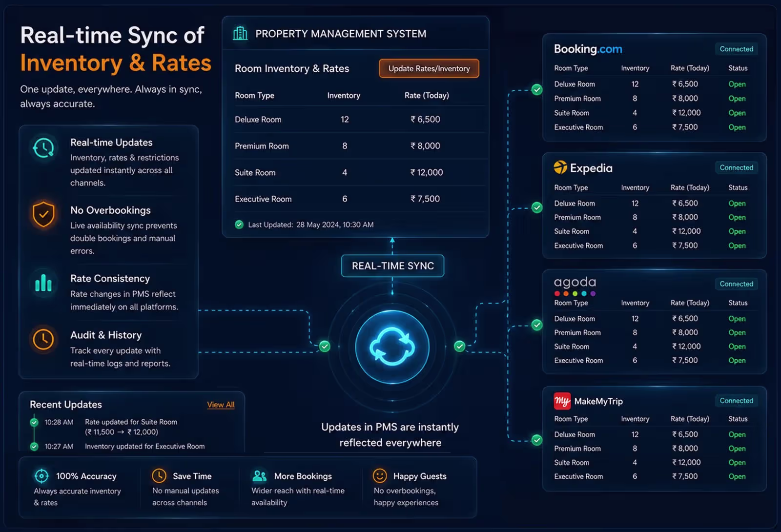The width and height of the screenshot is (781, 532).
Task: Click the Connected badge on Expedia card
Action: pos(736,167)
